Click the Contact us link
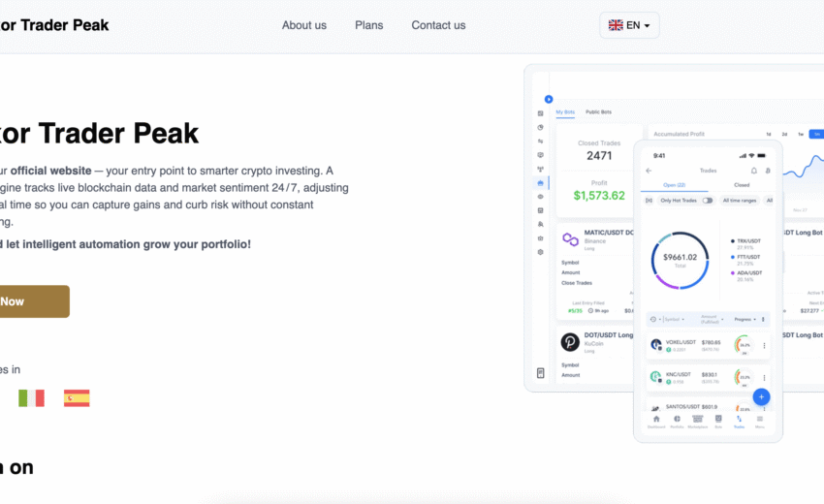This screenshot has height=504, width=824. click(438, 25)
